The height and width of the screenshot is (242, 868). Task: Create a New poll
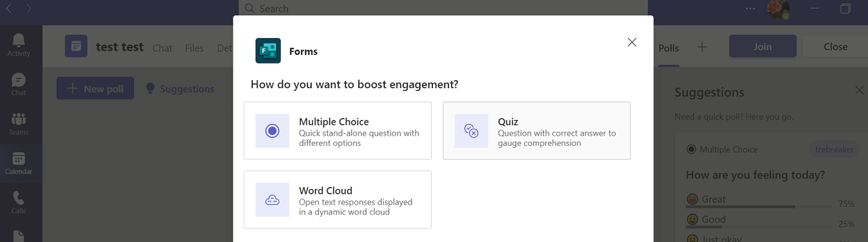click(x=95, y=88)
